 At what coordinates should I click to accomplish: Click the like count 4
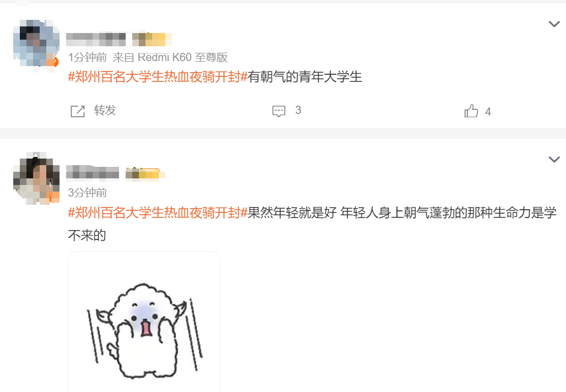coord(488,112)
